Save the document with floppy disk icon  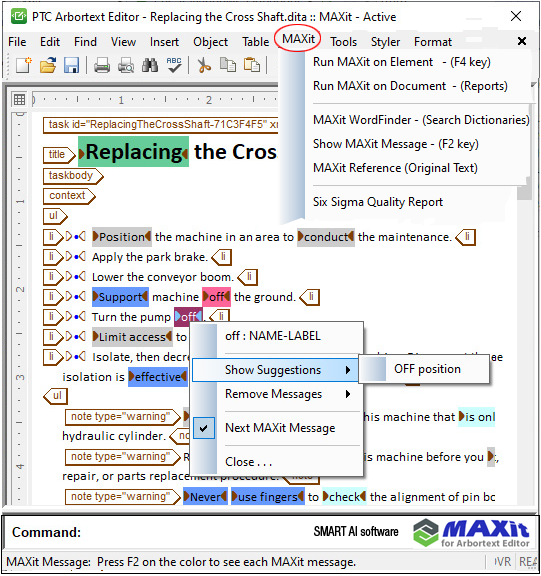coord(72,65)
